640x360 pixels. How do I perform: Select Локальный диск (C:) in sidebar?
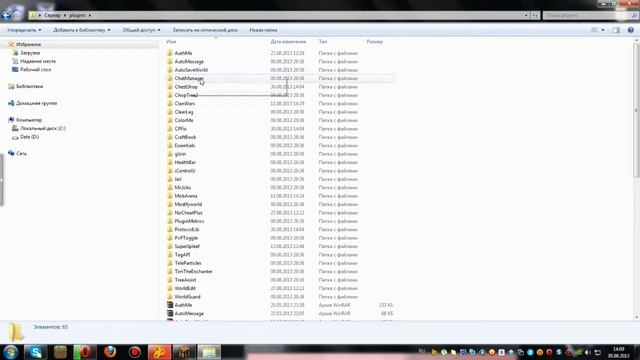coord(43,129)
